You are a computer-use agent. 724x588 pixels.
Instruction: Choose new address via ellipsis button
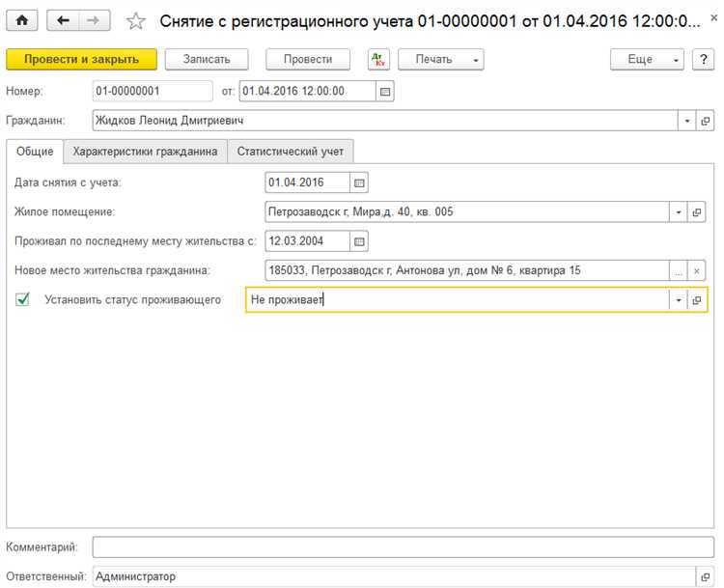click(679, 271)
